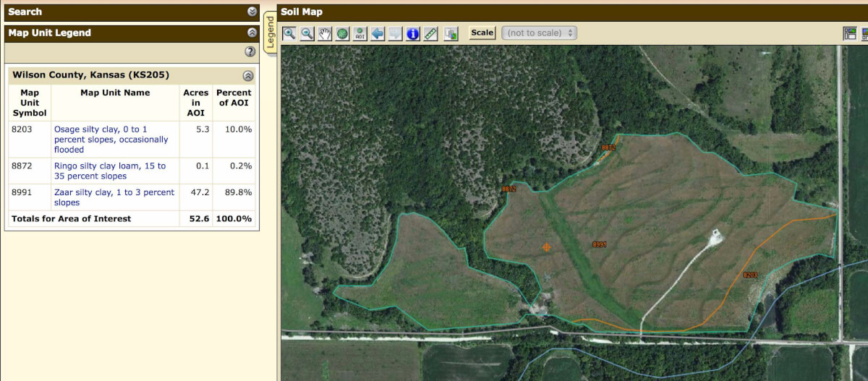
Task: Select the Zoom In tool
Action: pos(289,33)
